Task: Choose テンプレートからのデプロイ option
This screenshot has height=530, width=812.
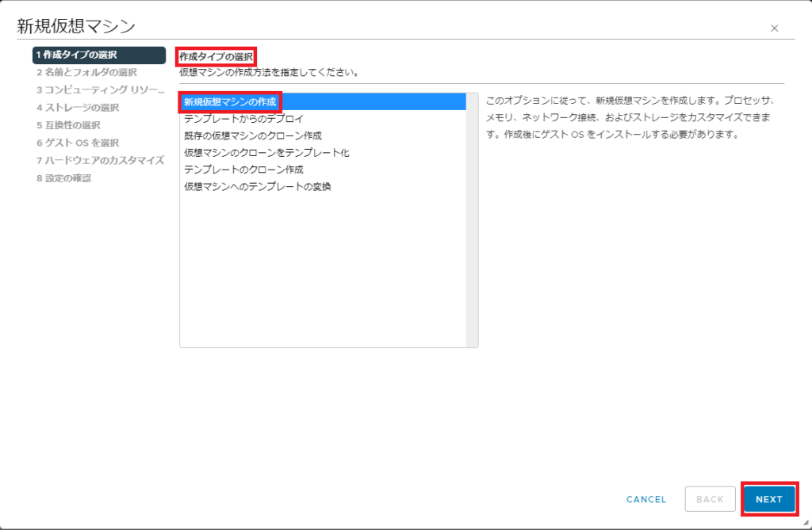Action: (323, 119)
